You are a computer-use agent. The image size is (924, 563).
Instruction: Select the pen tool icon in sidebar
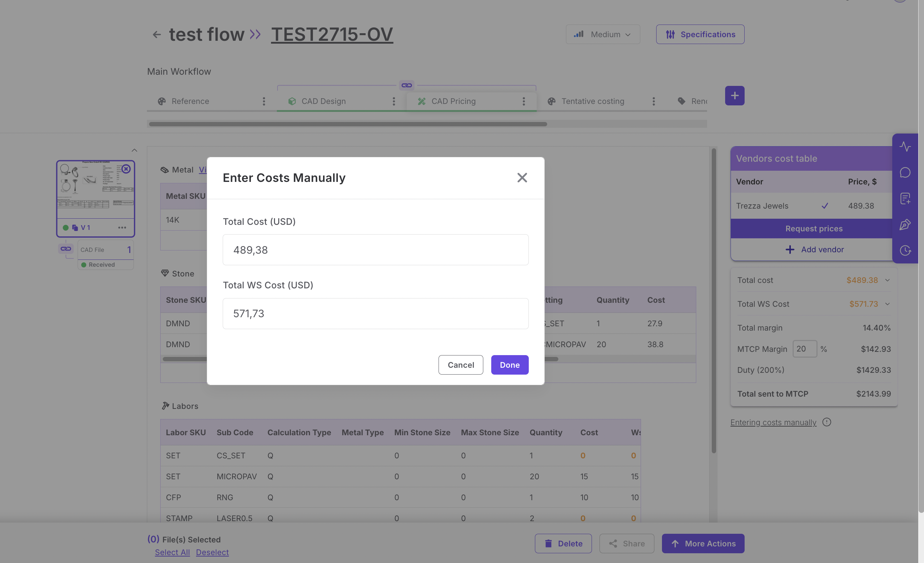905,224
